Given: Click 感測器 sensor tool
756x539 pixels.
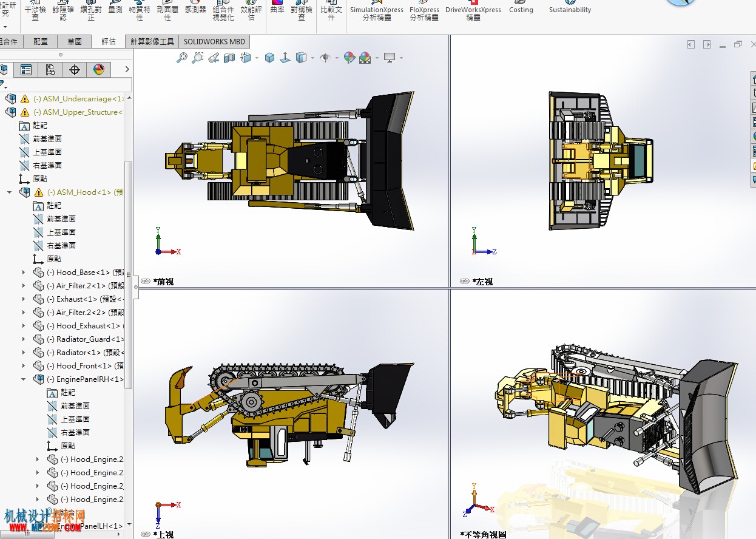Looking at the screenshot, I should click(195, 7).
